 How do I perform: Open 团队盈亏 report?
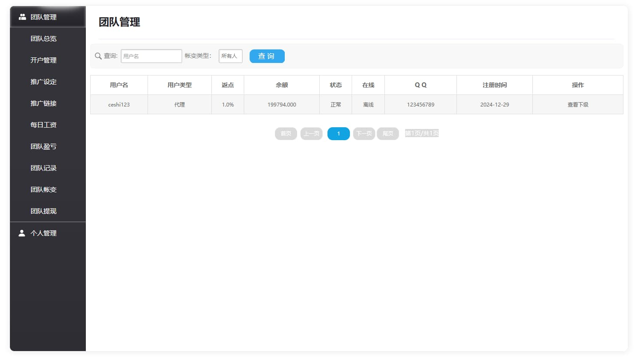pos(44,146)
